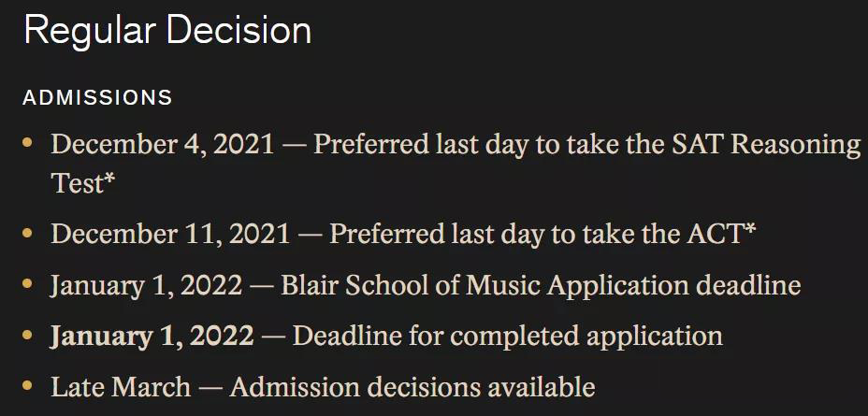Click the Late March text

121,387
